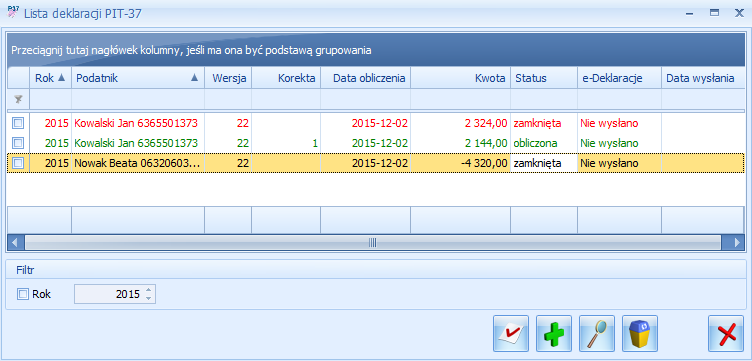Image resolution: width=752 pixels, height=361 pixels.
Task: Enable the Rok filter checkbox
Action: point(23,294)
